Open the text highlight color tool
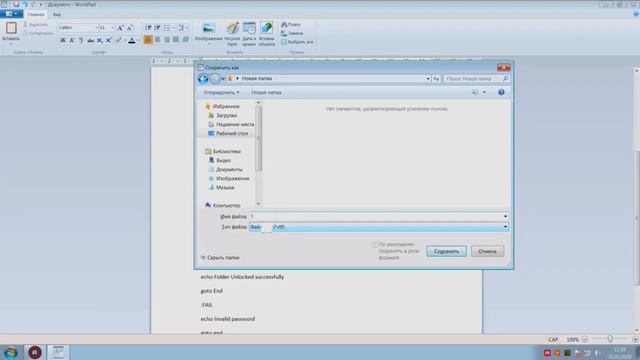 pos(118,40)
